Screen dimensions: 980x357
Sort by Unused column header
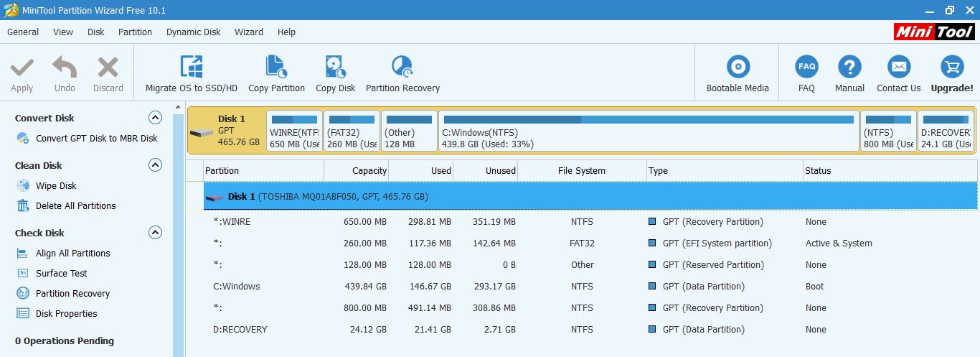tap(486, 171)
